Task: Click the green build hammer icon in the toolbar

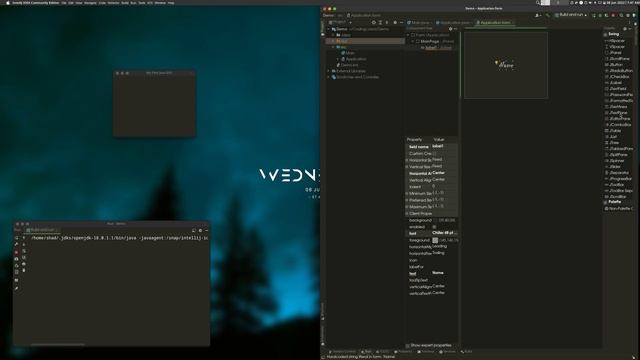Action: (x=548, y=15)
